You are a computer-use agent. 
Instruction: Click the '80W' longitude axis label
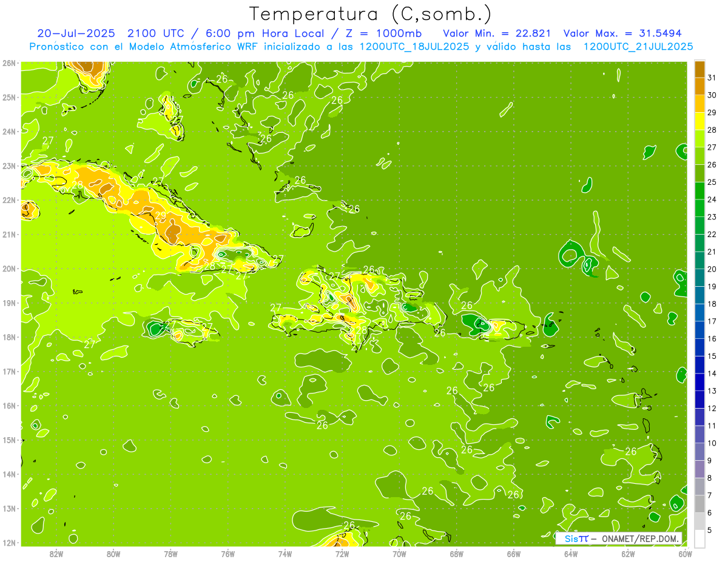click(113, 554)
